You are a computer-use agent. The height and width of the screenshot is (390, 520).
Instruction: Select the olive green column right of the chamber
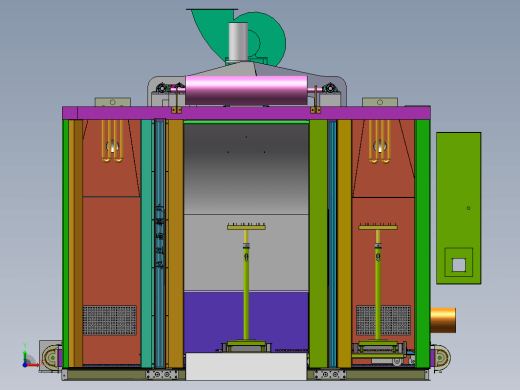point(318,244)
